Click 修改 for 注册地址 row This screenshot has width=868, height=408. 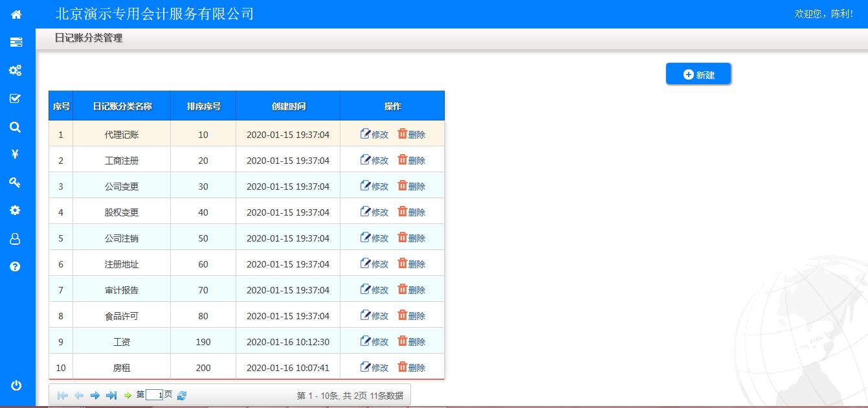[x=375, y=264]
